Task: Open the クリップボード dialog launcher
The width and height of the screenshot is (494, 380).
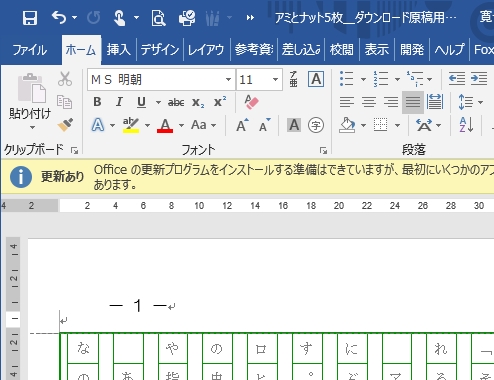Action: tap(74, 151)
